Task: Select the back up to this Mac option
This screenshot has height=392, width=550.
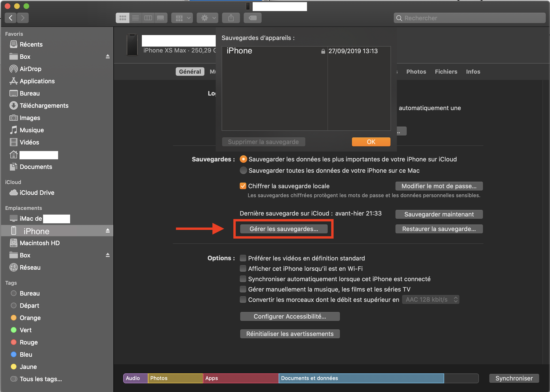Action: [243, 170]
